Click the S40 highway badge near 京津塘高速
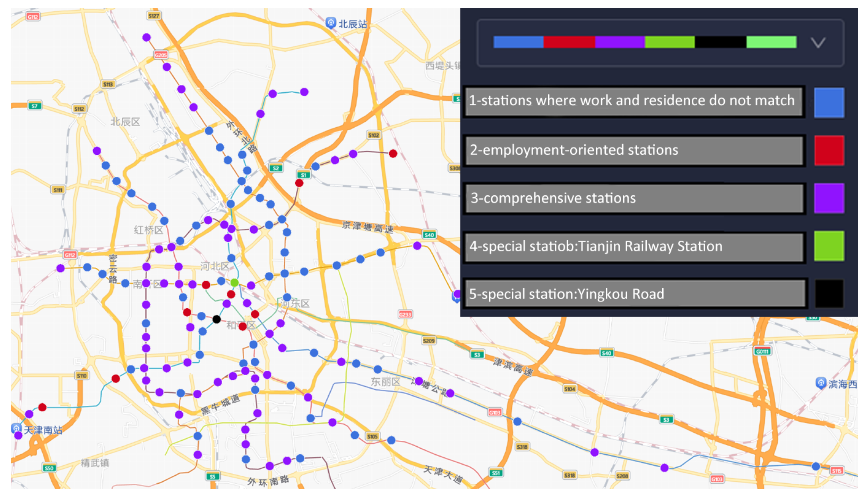The height and width of the screenshot is (500, 868). coord(429,235)
